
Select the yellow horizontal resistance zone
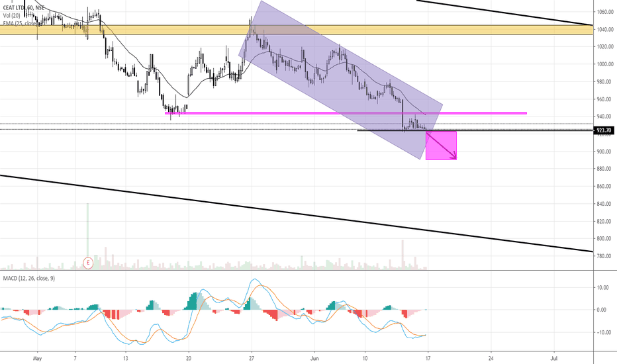(297, 30)
